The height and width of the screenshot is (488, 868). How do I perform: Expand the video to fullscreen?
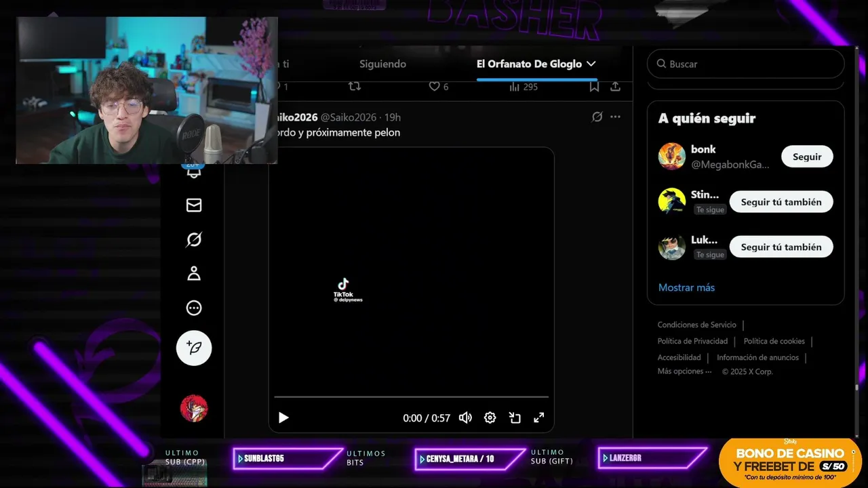[538, 418]
